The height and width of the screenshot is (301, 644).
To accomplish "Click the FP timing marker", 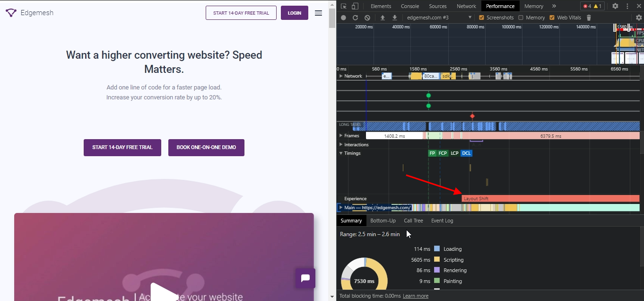I will pos(432,153).
